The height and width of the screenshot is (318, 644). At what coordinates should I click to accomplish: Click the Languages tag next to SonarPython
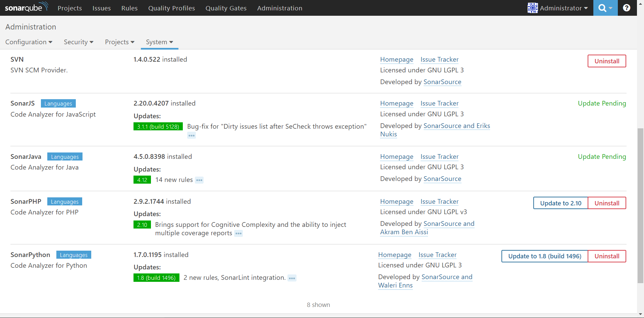click(x=74, y=255)
